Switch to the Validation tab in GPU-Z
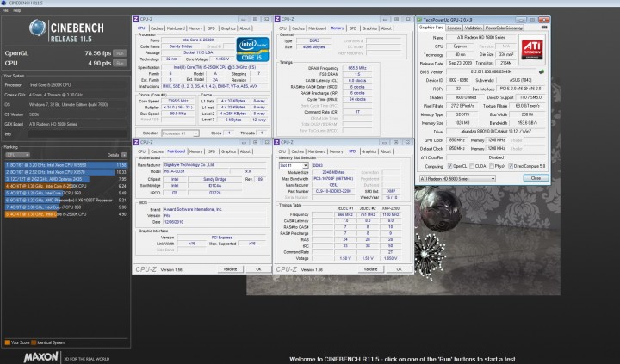 click(x=473, y=28)
